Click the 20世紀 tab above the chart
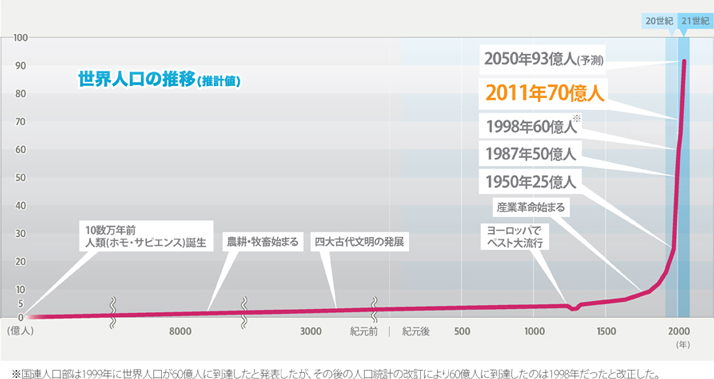 [659, 21]
